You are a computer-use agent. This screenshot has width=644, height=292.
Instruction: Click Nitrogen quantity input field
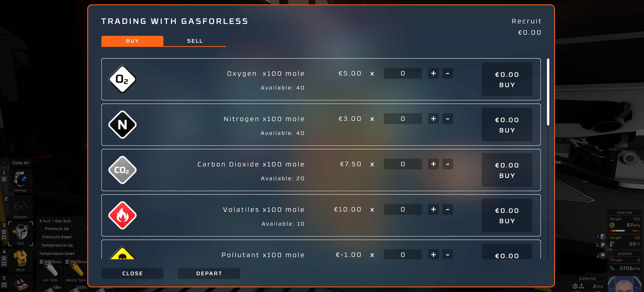coord(403,119)
